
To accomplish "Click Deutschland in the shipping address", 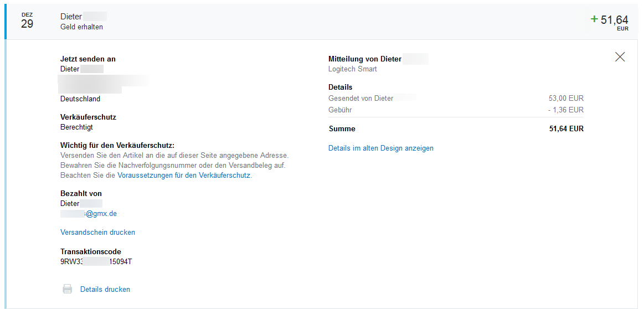I will click(x=80, y=99).
